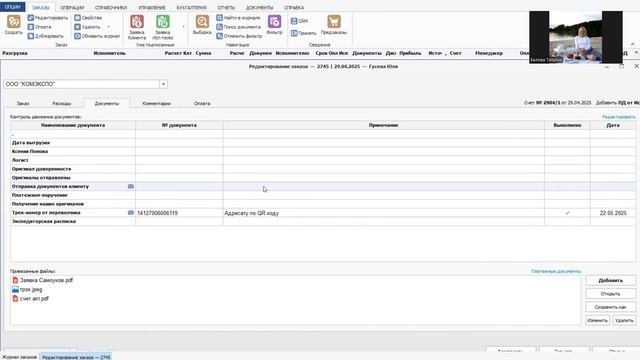Select file трек.jpeg
The width and height of the screenshot is (640, 360).
click(27, 289)
